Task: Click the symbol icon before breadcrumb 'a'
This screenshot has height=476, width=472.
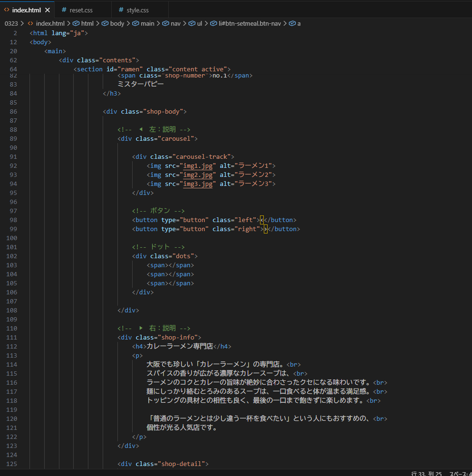Action: tap(292, 23)
